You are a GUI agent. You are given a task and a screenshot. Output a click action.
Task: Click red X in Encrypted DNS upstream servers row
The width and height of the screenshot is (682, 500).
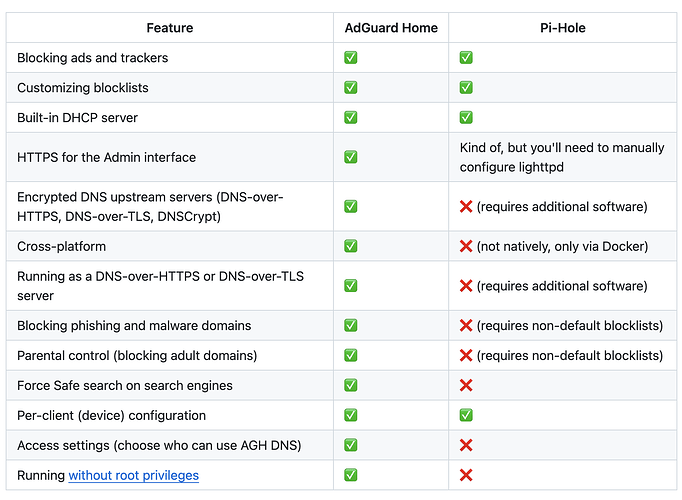(466, 207)
